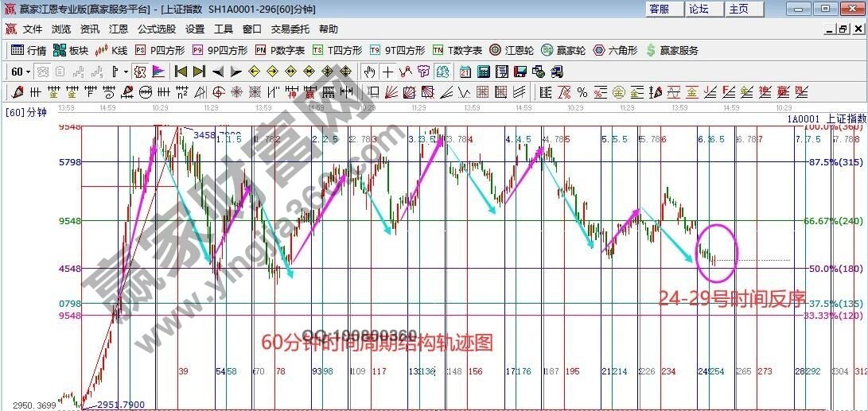This screenshot has width=868, height=411.
Task: Open the 江恩 menu
Action: pos(119,29)
